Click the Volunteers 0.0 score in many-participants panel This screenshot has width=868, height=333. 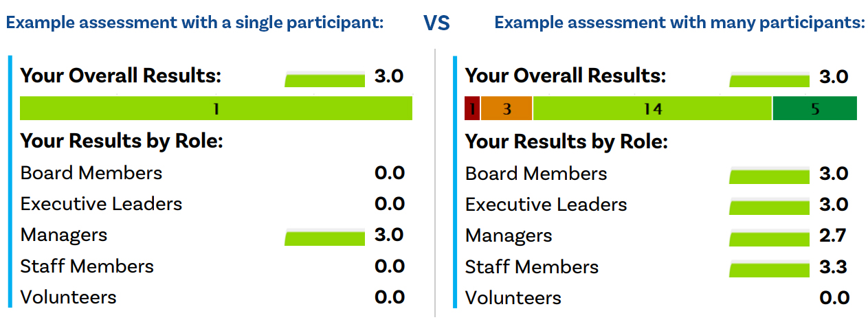[x=834, y=297]
